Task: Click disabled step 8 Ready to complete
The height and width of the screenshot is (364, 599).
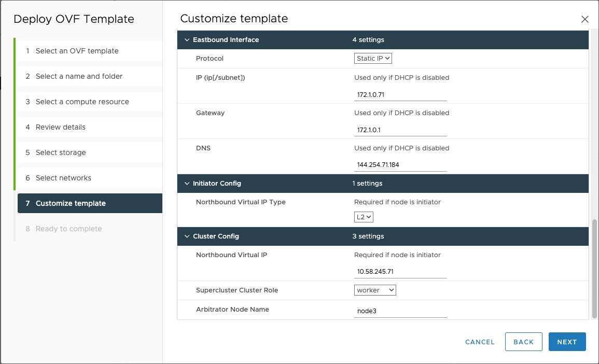Action: click(90, 229)
